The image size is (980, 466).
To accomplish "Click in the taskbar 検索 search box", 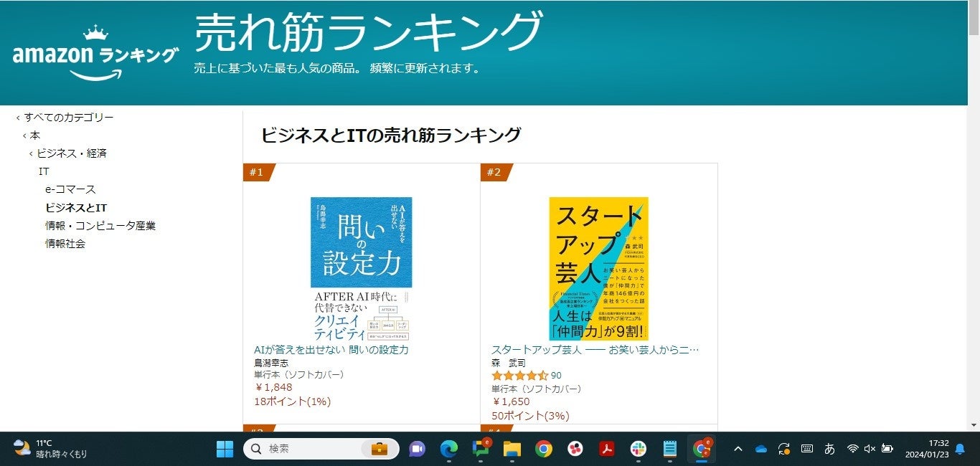I will click(321, 449).
